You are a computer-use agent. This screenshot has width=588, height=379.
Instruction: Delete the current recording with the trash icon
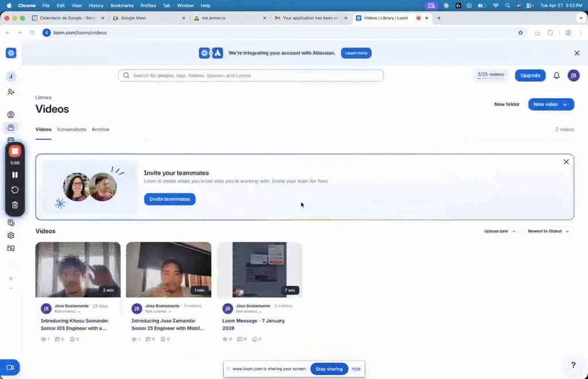(15, 205)
